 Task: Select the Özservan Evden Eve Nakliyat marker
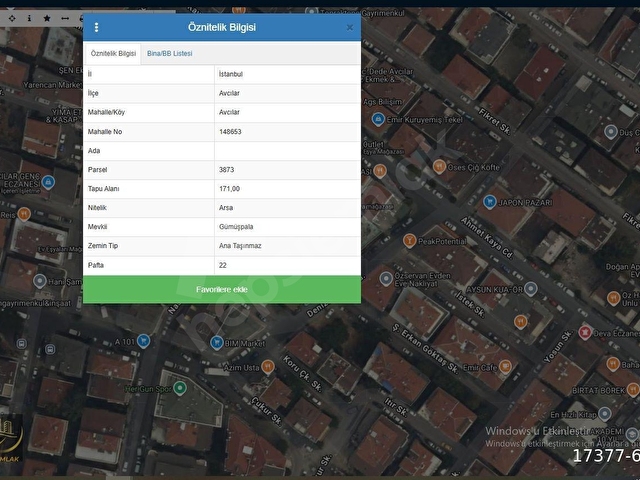tap(386, 279)
